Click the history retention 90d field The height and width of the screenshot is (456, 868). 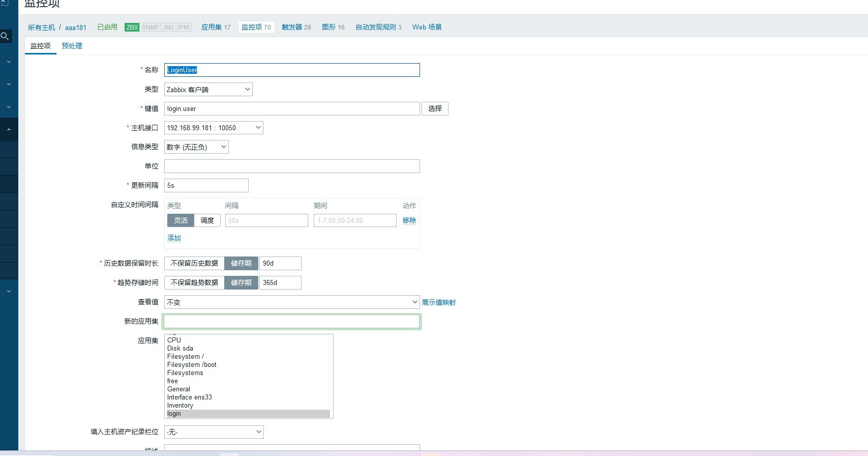(281, 263)
